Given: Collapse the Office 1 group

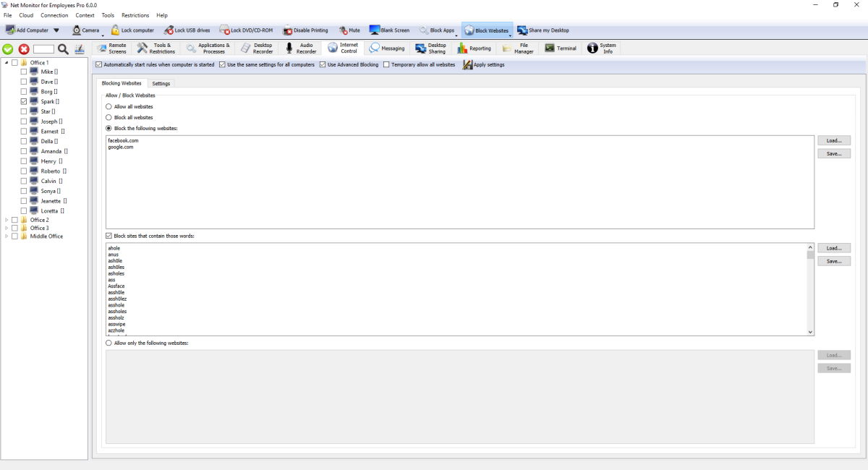Looking at the screenshot, I should pyautogui.click(x=6, y=62).
